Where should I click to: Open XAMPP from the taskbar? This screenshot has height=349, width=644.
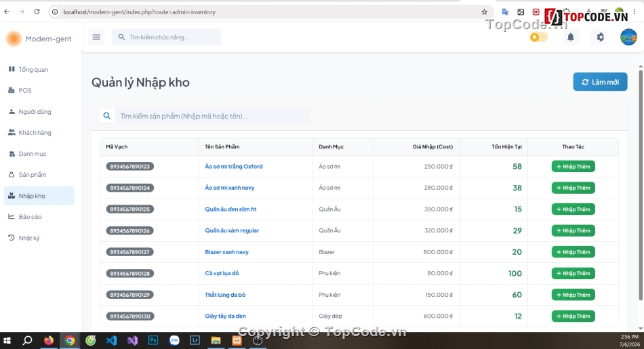(237, 340)
